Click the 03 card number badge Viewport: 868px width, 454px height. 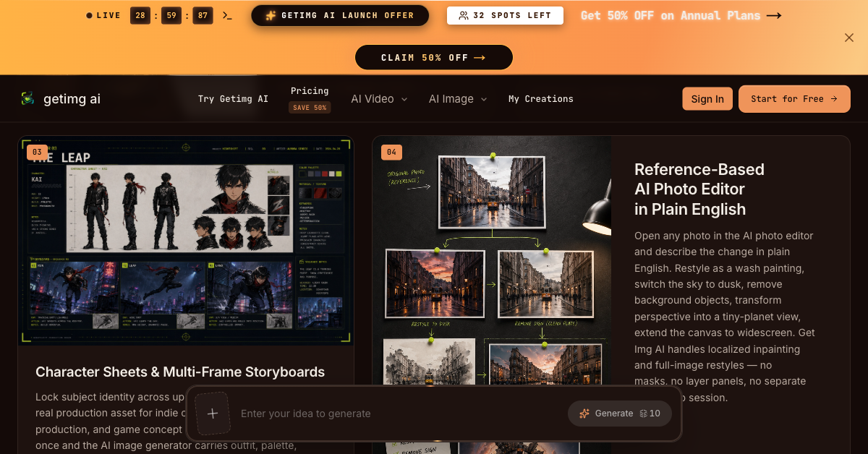coord(37,152)
